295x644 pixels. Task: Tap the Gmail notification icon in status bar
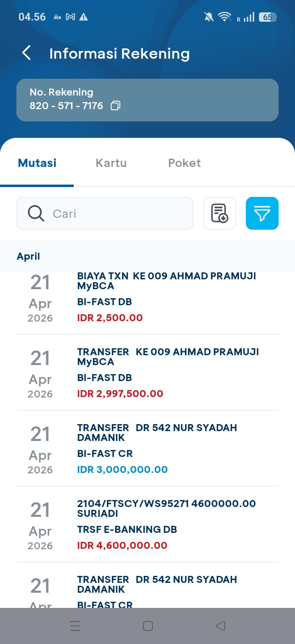click(70, 17)
